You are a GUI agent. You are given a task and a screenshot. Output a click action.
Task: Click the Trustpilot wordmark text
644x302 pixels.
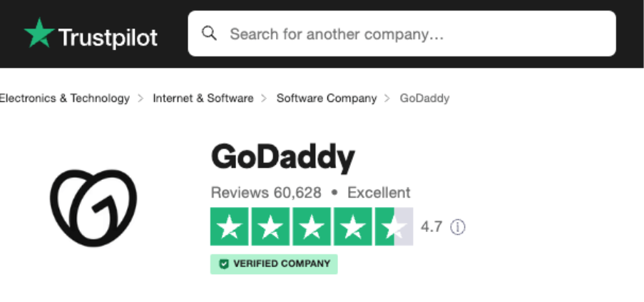pyautogui.click(x=107, y=36)
